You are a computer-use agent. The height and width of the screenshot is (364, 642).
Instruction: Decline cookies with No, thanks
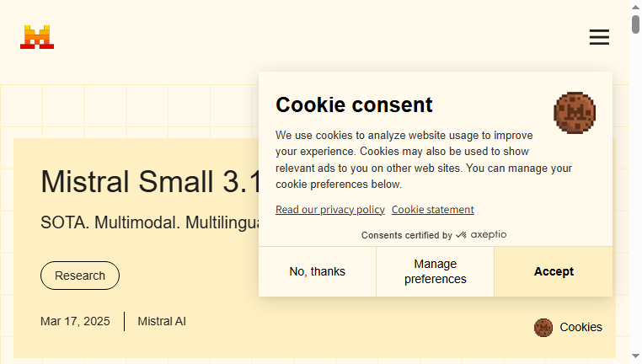[318, 271]
